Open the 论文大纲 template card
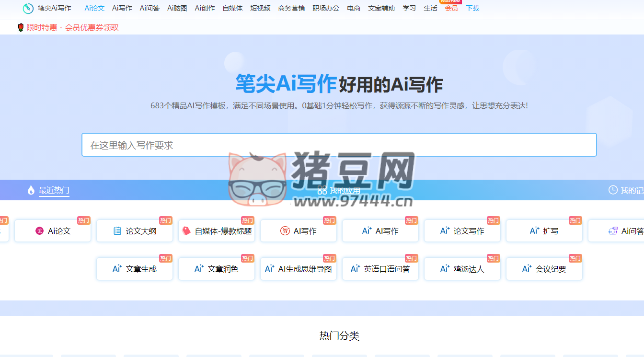The width and height of the screenshot is (644, 357). coord(135,231)
